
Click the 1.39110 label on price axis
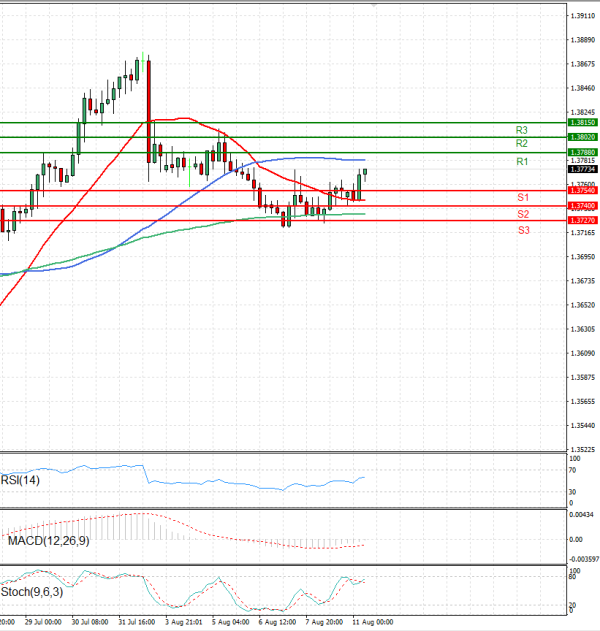coord(581,16)
